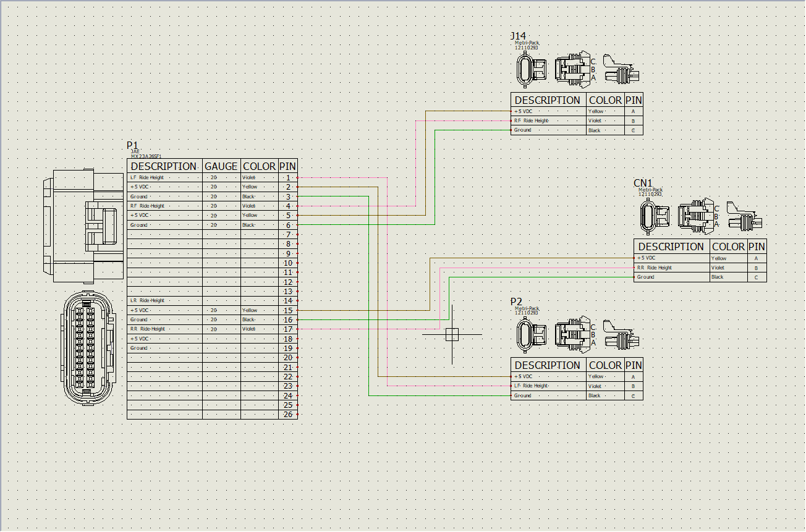Select the CN1 reference designator label

pos(643,183)
